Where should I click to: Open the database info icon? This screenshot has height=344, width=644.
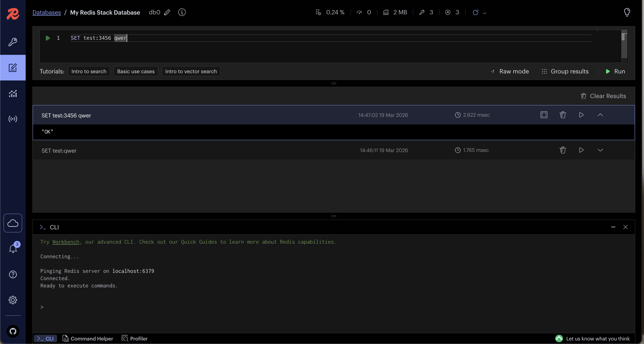click(x=182, y=12)
